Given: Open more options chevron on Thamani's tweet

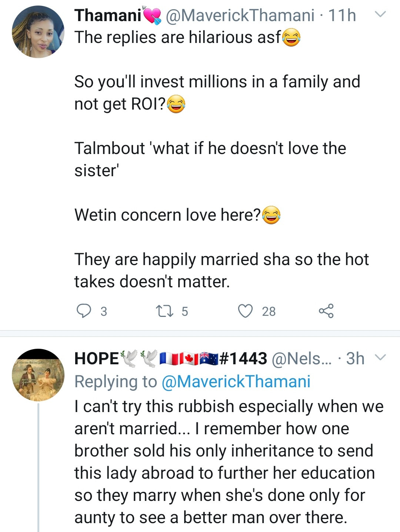Looking at the screenshot, I should click(x=380, y=15).
